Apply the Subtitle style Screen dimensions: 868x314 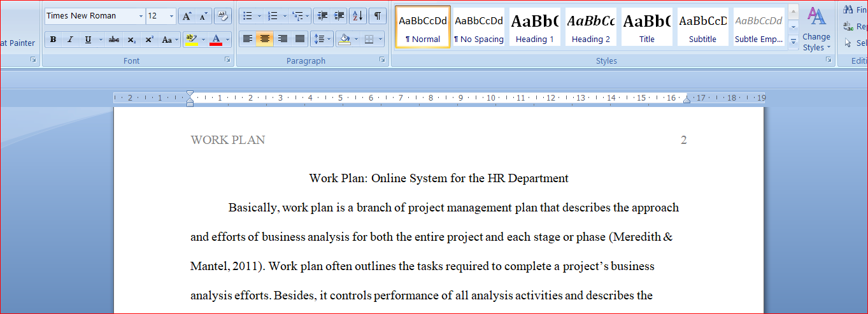point(703,27)
